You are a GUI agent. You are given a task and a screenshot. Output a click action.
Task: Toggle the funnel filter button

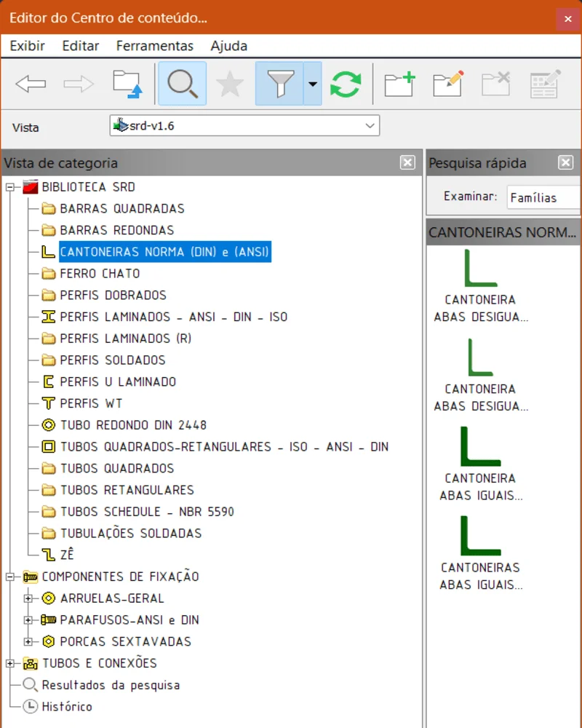click(x=279, y=84)
